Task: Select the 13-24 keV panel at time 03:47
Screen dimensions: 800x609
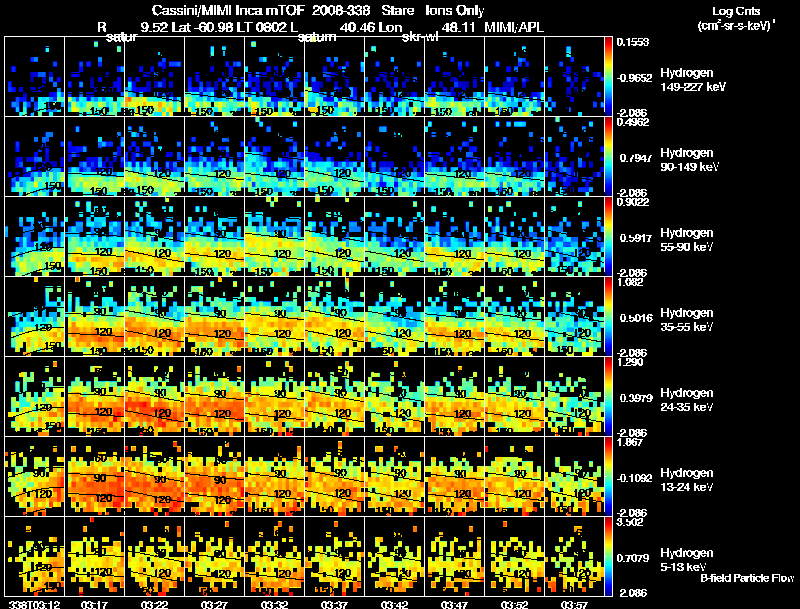Action: point(454,476)
